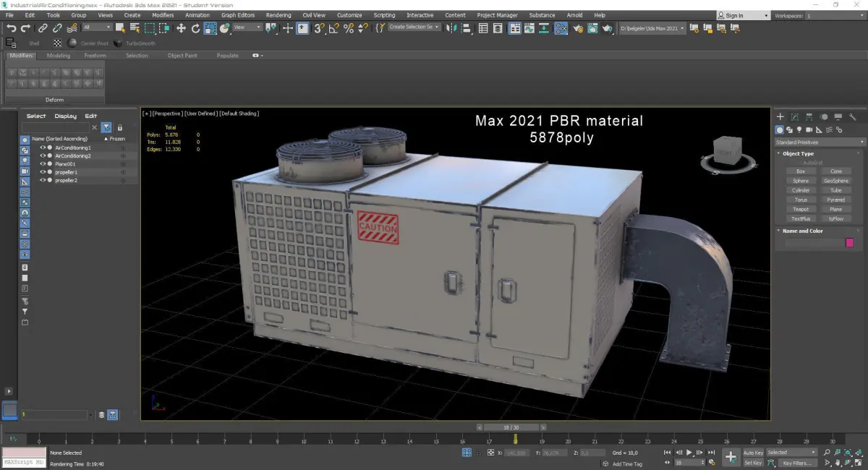868x470 pixels.
Task: Switch to Populate ribbon tab
Action: coord(228,56)
